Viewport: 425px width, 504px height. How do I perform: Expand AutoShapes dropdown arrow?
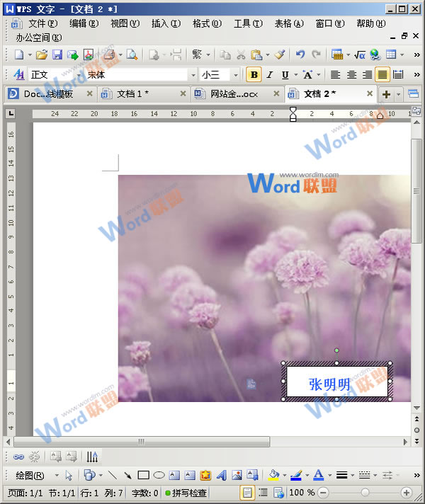tap(101, 475)
